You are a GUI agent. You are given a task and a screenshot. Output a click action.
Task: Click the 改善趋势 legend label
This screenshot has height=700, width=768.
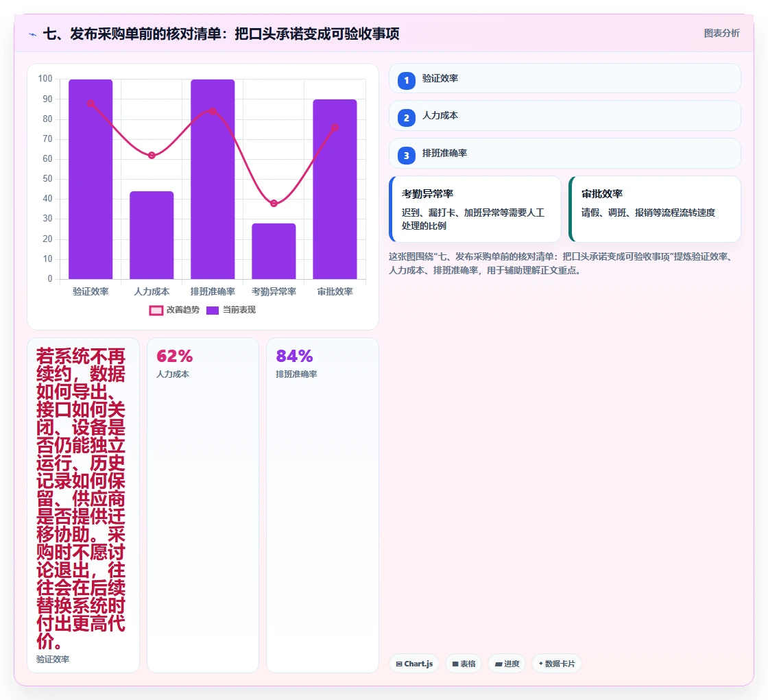point(182,310)
